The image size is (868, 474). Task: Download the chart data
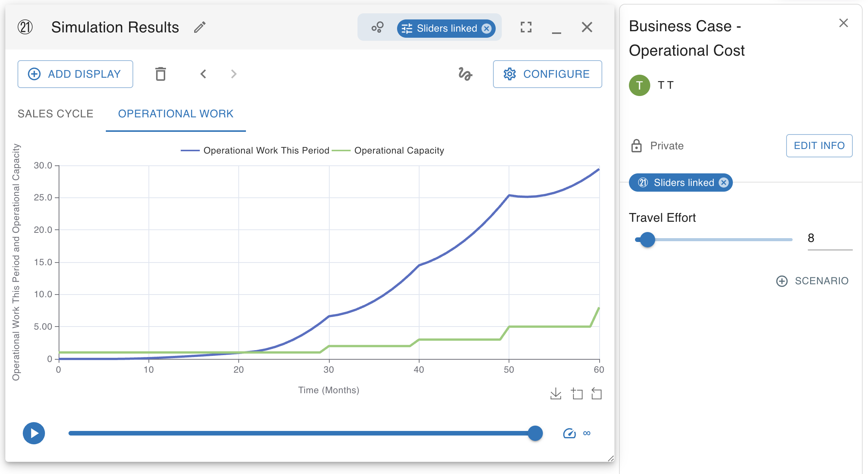coord(555,394)
